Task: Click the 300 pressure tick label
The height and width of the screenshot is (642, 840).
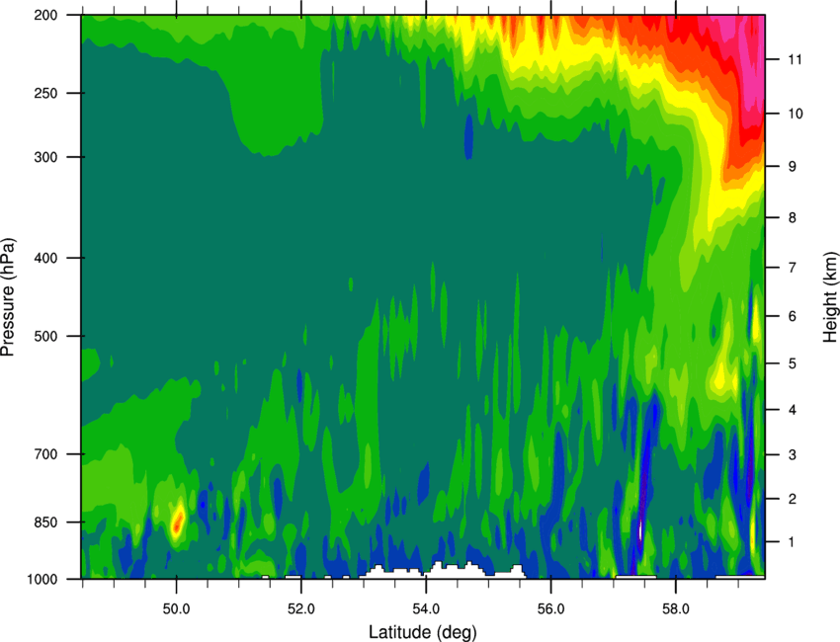Action: click(x=46, y=157)
